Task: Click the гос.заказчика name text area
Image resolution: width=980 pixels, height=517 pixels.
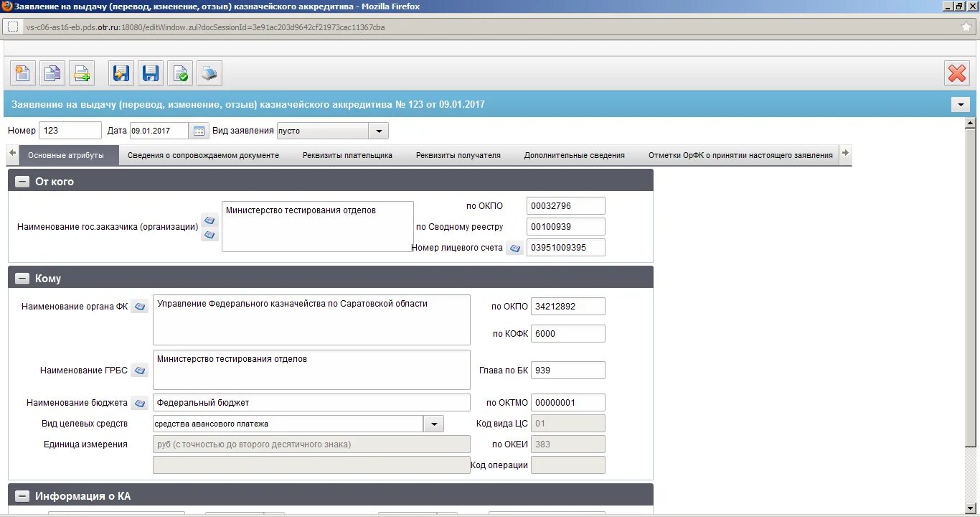Action: coord(317,226)
